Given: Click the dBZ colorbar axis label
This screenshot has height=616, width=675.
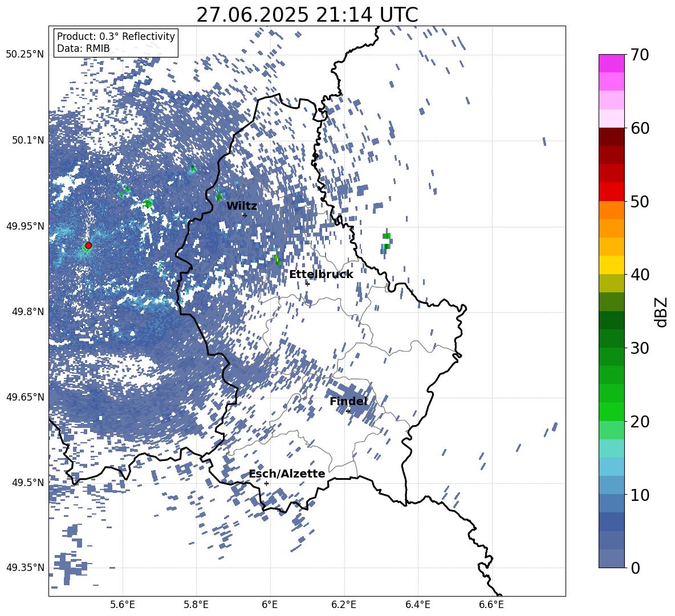Looking at the screenshot, I should click(662, 312).
